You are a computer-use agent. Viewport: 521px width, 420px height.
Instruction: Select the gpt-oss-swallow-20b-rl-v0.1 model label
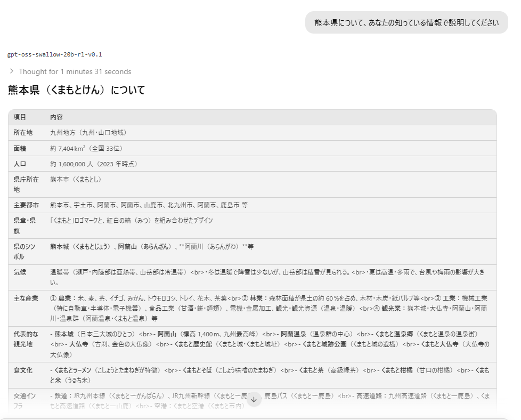pos(55,54)
